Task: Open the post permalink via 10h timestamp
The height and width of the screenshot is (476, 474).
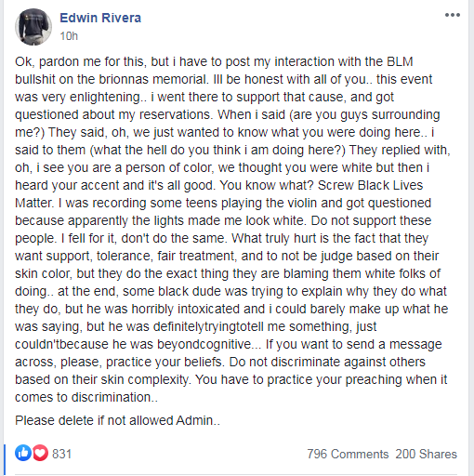Action: (x=69, y=36)
